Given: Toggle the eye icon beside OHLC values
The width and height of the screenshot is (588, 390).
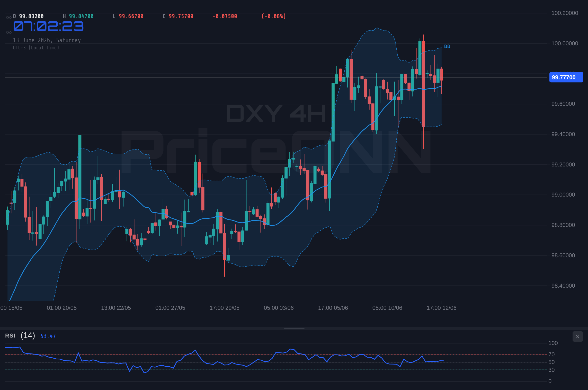Looking at the screenshot, I should click(8, 17).
